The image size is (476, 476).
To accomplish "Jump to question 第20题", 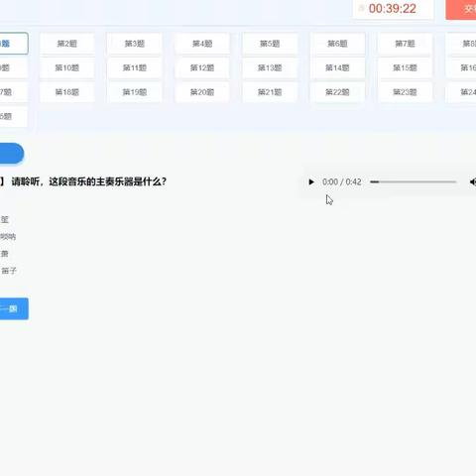I will 202,92.
